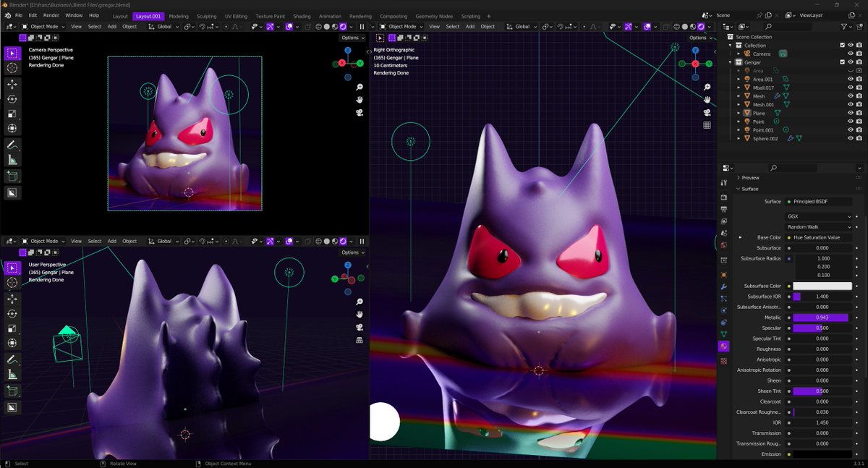Select the Measure tool in User Perspective viewport
Screen dimensions: 868x468
12,374
